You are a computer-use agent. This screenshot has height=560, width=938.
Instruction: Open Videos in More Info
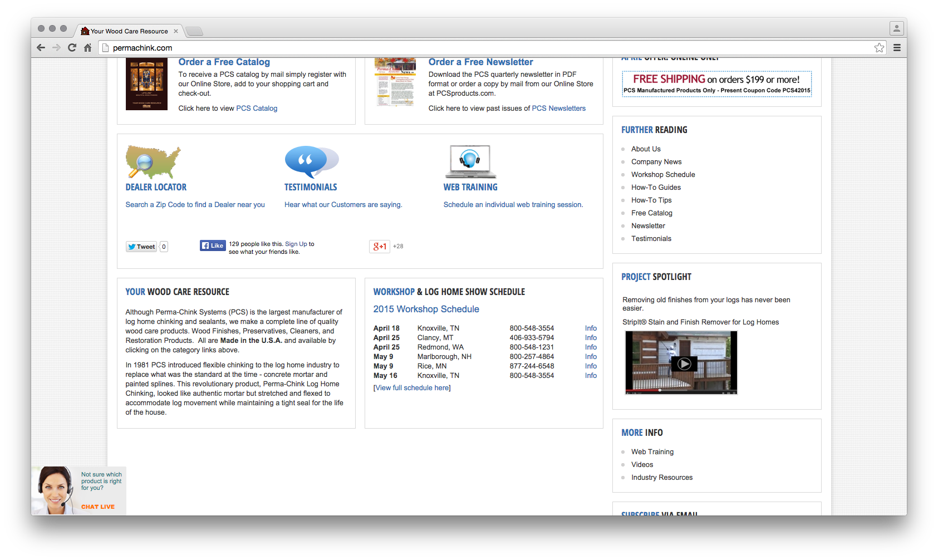(x=642, y=465)
